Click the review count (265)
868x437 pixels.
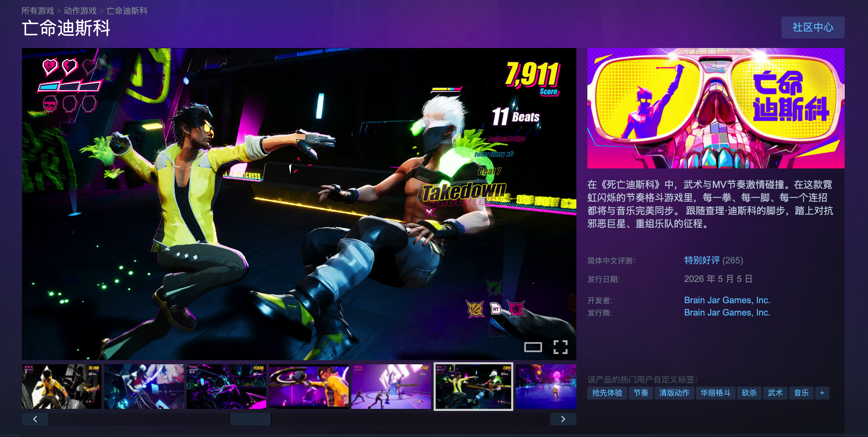click(733, 260)
